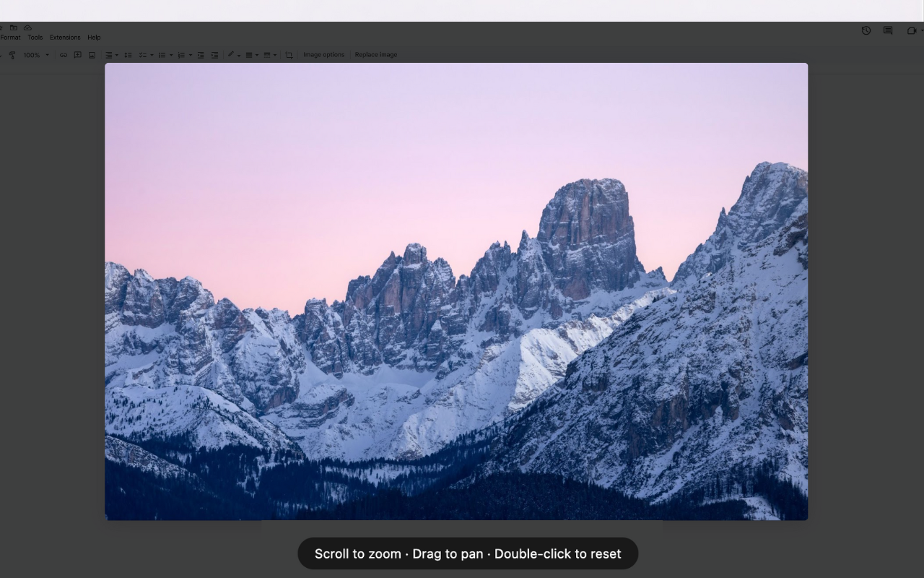This screenshot has width=924, height=578.
Task: Open the border weight dropdown
Action: 252,55
